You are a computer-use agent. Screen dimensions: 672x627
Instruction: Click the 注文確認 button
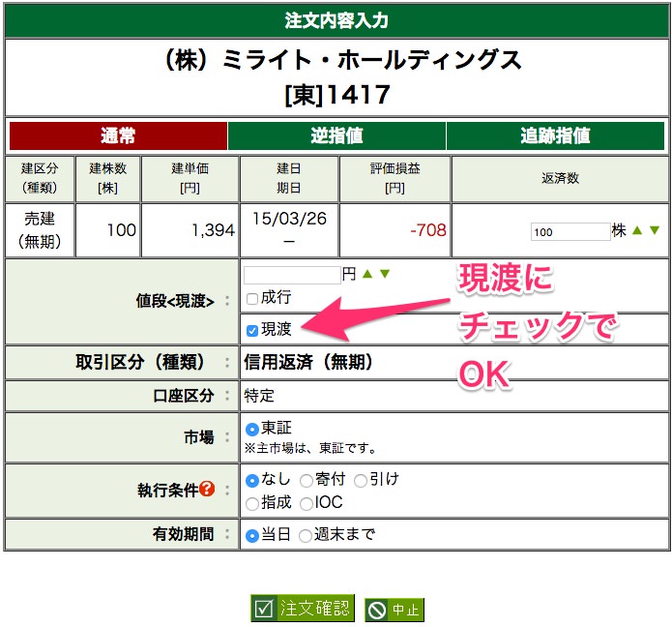[x=303, y=608]
